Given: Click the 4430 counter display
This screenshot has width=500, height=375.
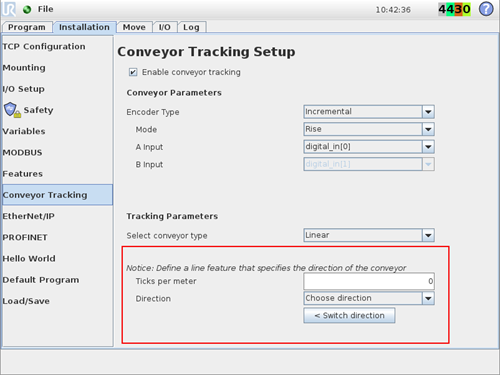Looking at the screenshot, I should tap(454, 9).
